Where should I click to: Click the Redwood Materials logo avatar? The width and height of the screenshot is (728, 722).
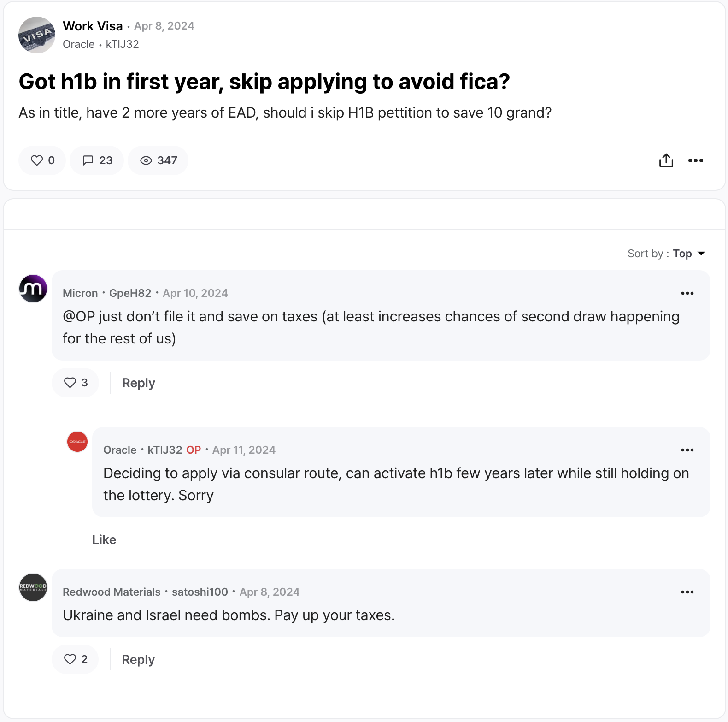pos(33,587)
